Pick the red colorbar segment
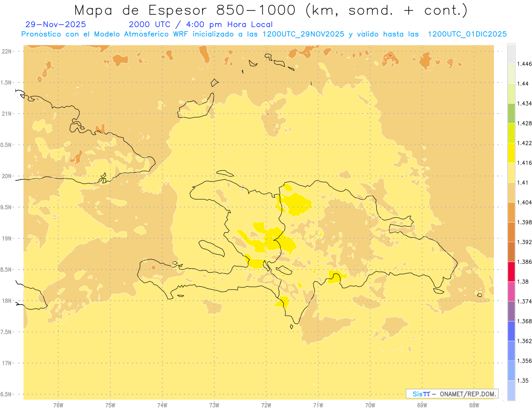Image resolution: width=532 pixels, height=411 pixels. coord(511,271)
